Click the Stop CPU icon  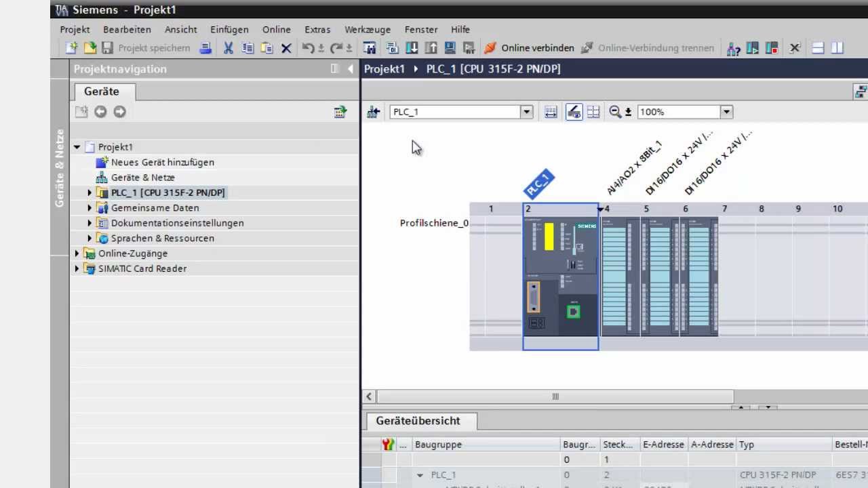(772, 48)
